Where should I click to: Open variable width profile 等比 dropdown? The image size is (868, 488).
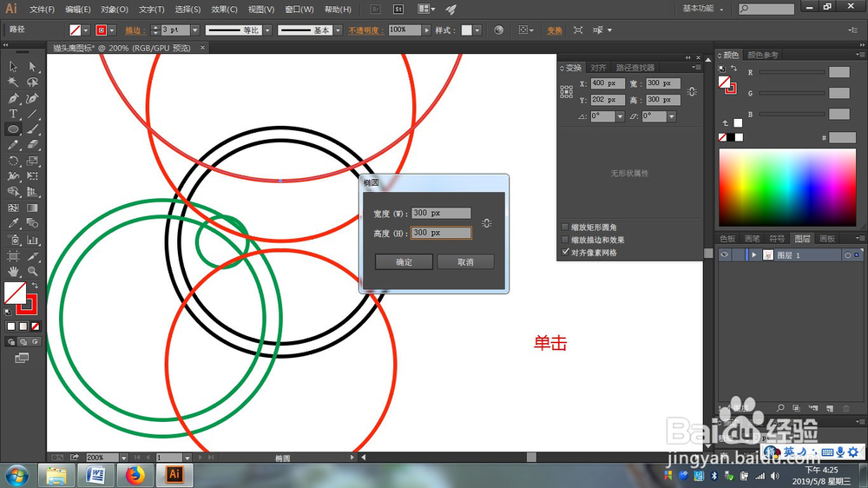267,30
